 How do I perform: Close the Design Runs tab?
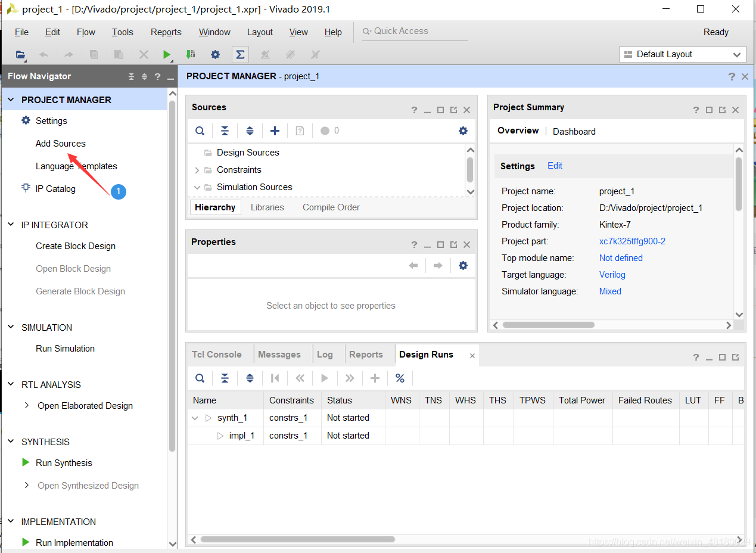point(472,356)
